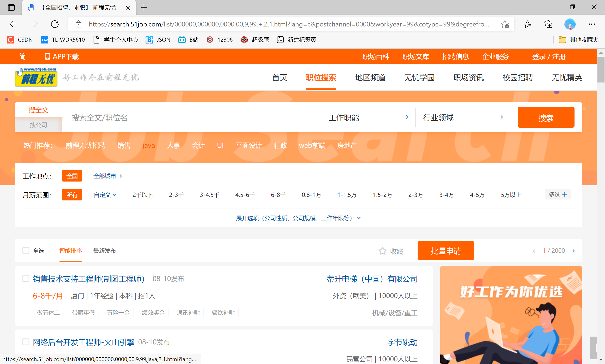Image resolution: width=605 pixels, height=364 pixels.
Task: Open the CSDN bookmark
Action: click(19, 39)
